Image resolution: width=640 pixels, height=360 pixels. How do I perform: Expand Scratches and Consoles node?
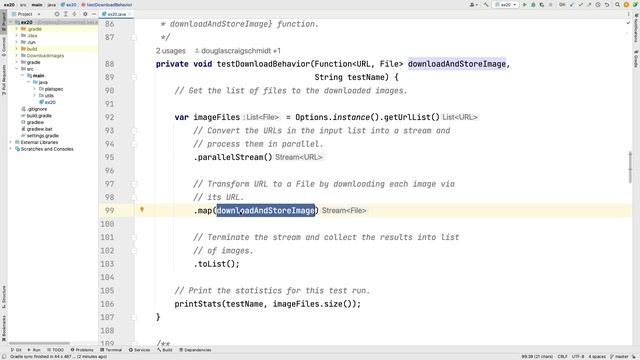pyautogui.click(x=11, y=149)
